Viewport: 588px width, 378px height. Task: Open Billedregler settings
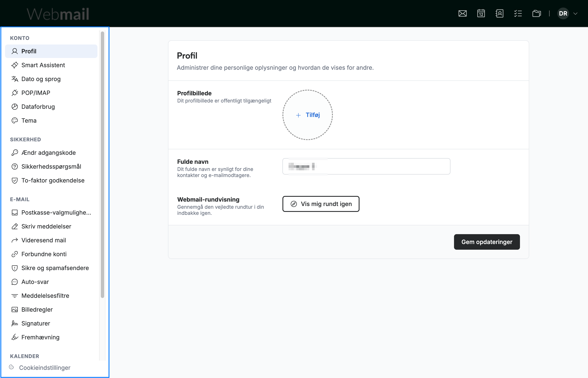[x=51, y=310]
